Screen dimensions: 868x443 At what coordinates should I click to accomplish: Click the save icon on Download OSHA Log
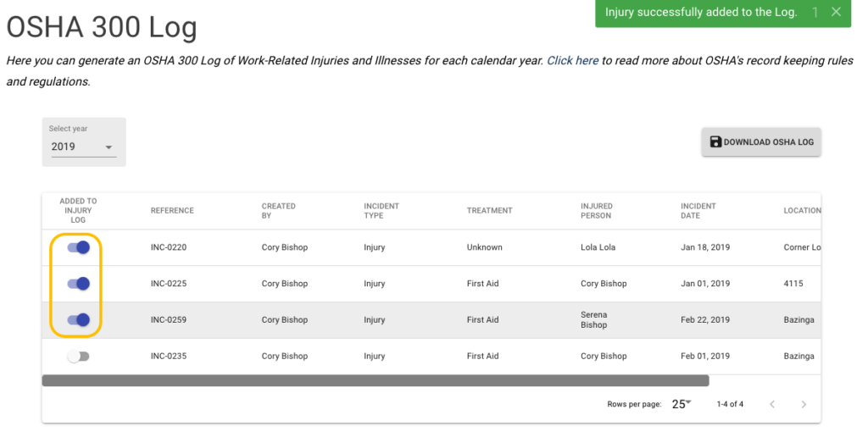pos(715,142)
